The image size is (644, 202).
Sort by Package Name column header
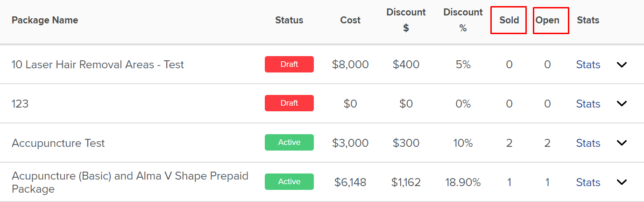(x=45, y=20)
